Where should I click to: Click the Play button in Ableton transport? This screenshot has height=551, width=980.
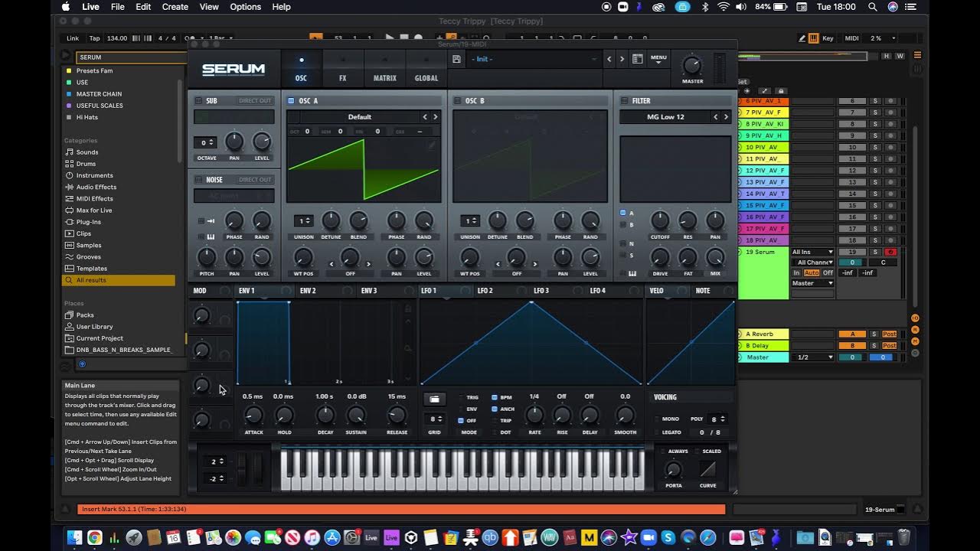390,37
